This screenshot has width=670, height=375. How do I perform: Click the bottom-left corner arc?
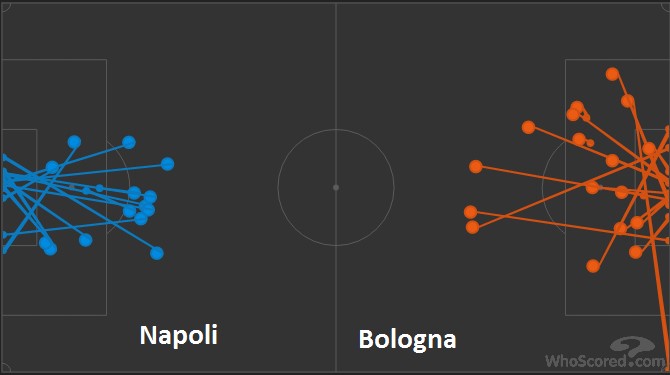pyautogui.click(x=6, y=367)
